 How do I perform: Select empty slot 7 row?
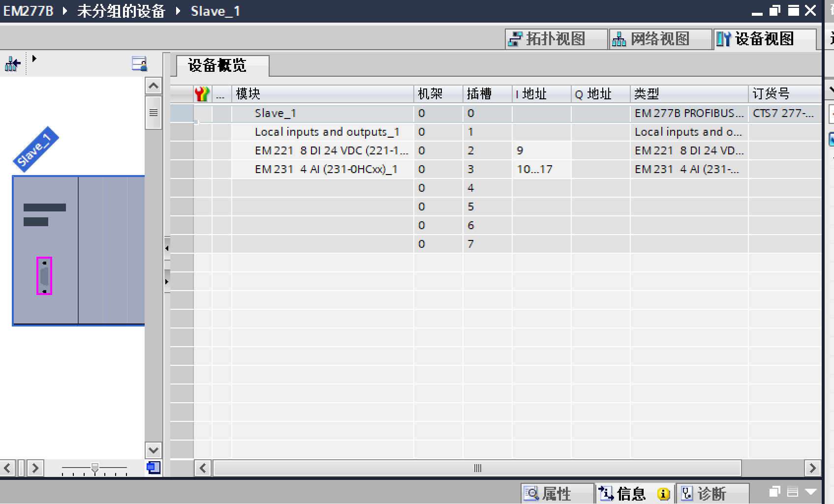point(495,244)
